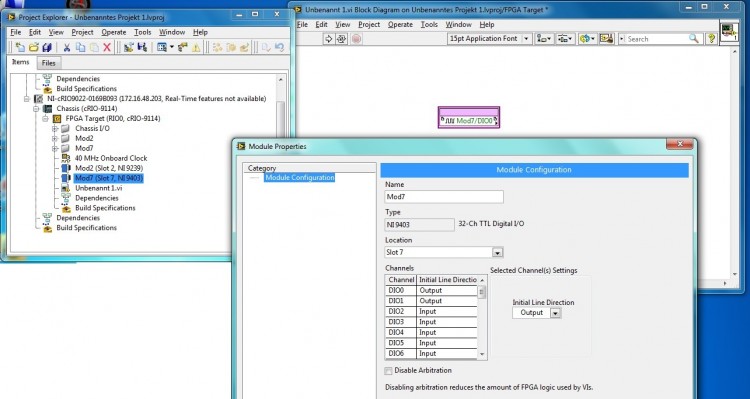Switch to the Items tab in Project Explorer

pyautogui.click(x=21, y=62)
